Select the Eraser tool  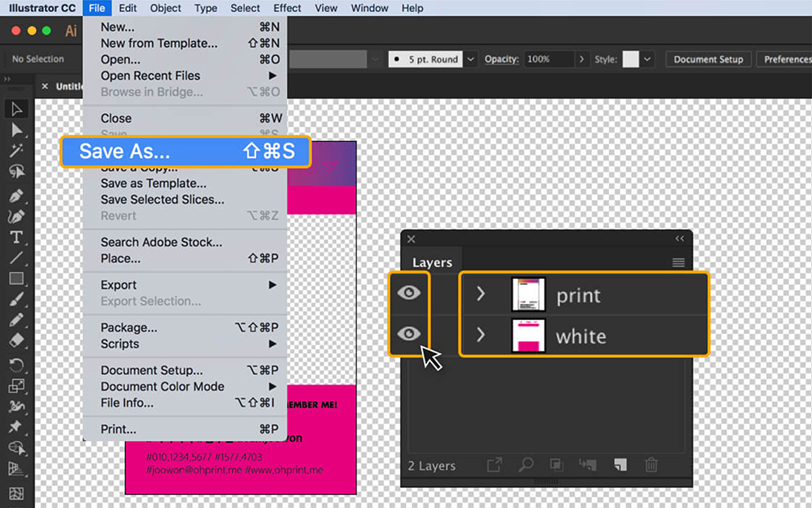coord(17,341)
